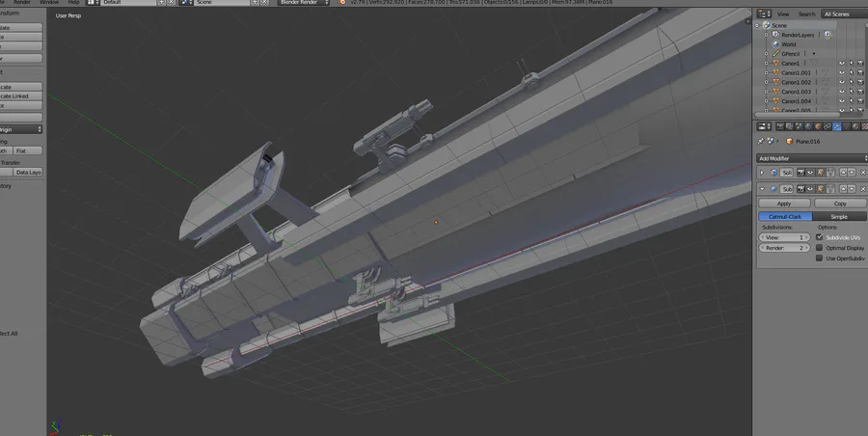This screenshot has width=868, height=436.
Task: Open the Scene properties tab icon
Action: coord(799,126)
